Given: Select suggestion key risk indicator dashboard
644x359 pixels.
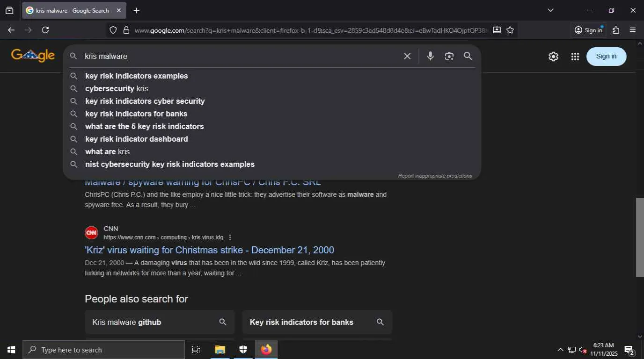Looking at the screenshot, I should point(271,139).
